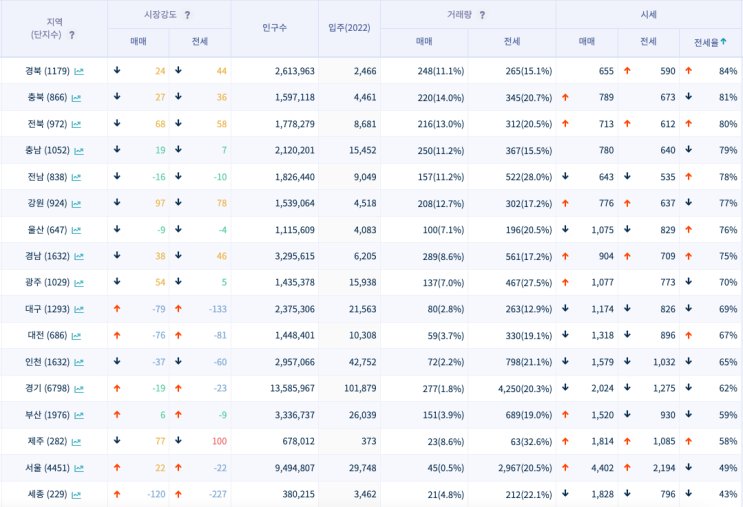
Task: Click the chart icon beside 서울 (4451)
Action: [x=79, y=467]
